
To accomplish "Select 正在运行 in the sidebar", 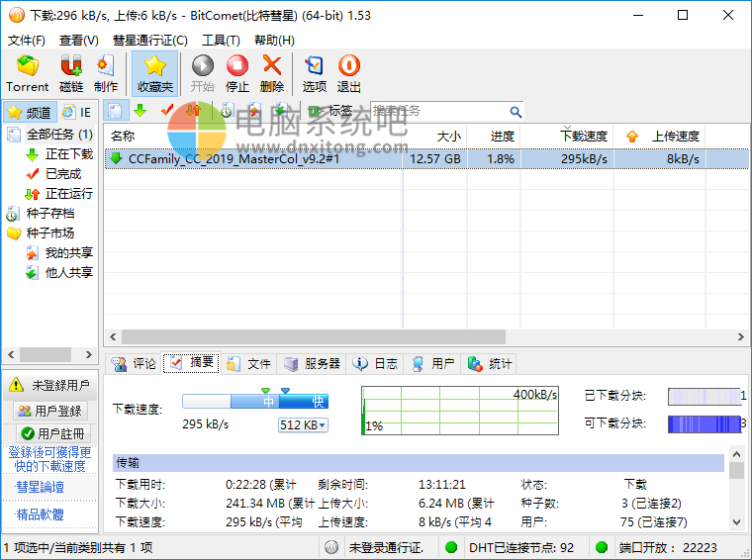I will 59,193.
